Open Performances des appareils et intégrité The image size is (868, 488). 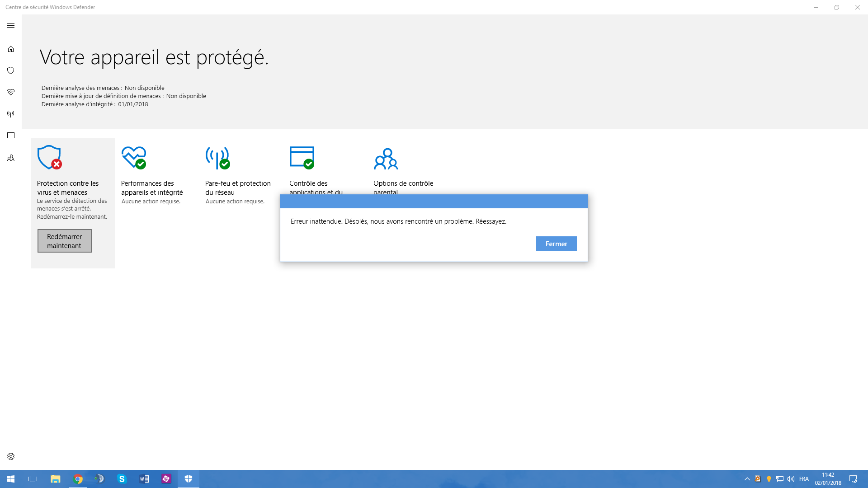click(x=152, y=188)
